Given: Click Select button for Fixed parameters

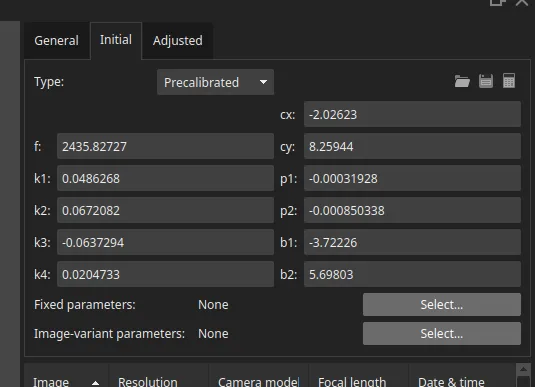Looking at the screenshot, I should pyautogui.click(x=442, y=304).
